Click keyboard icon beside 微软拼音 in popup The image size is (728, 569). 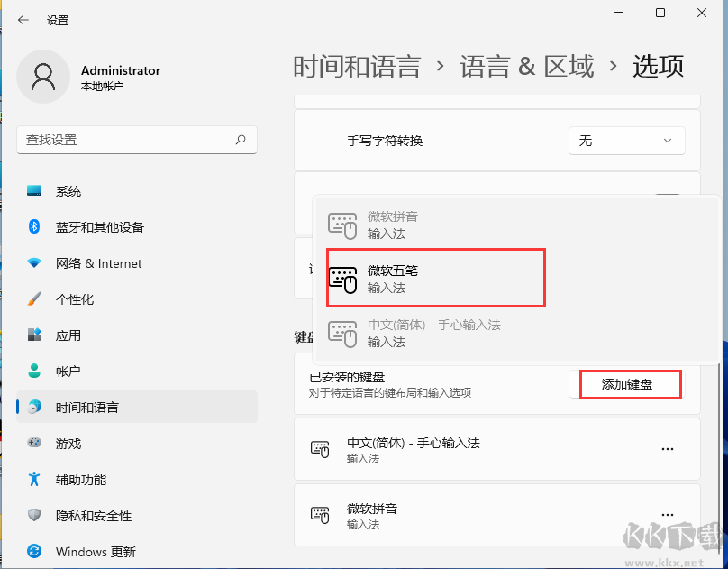point(342,225)
